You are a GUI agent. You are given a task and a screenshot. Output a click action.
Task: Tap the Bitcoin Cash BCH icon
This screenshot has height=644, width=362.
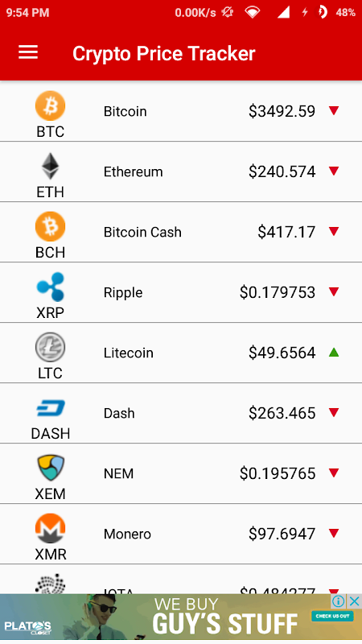coord(50,226)
